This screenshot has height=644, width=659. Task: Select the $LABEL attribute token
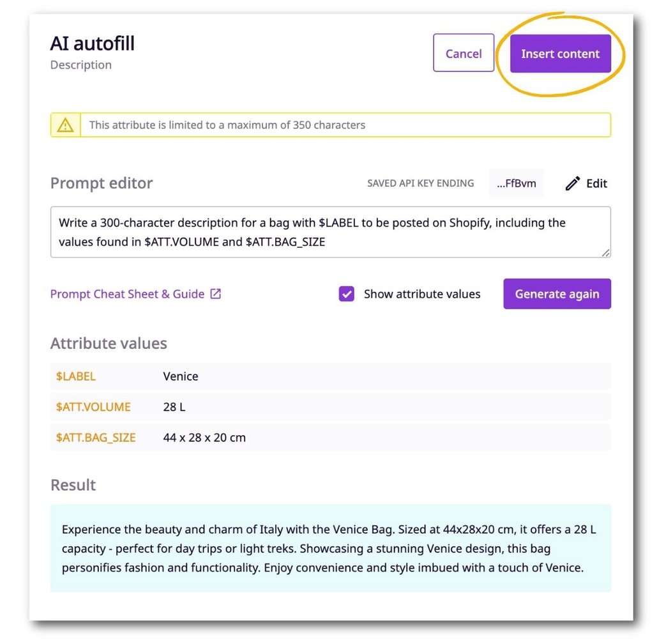click(75, 376)
